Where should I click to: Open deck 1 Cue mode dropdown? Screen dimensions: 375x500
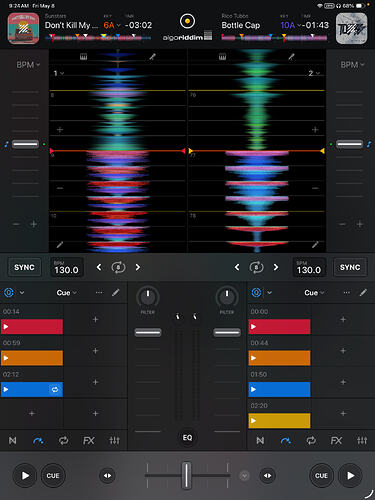click(x=66, y=293)
